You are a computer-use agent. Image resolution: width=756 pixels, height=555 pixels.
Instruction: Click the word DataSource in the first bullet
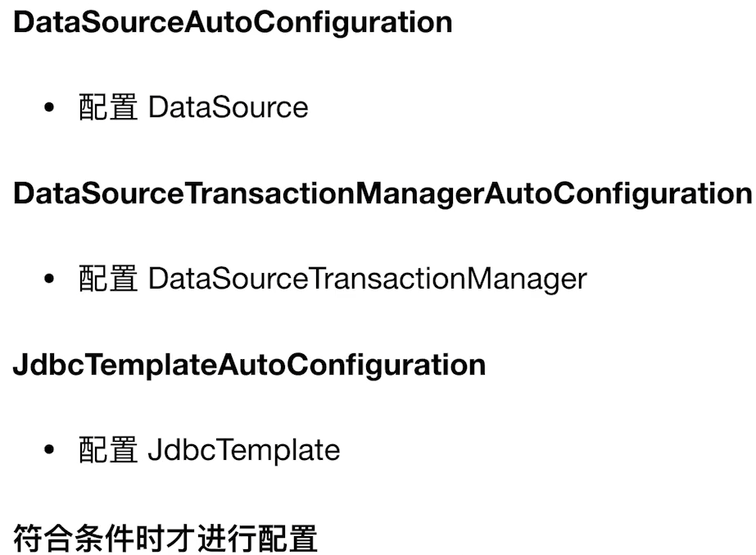point(228,107)
